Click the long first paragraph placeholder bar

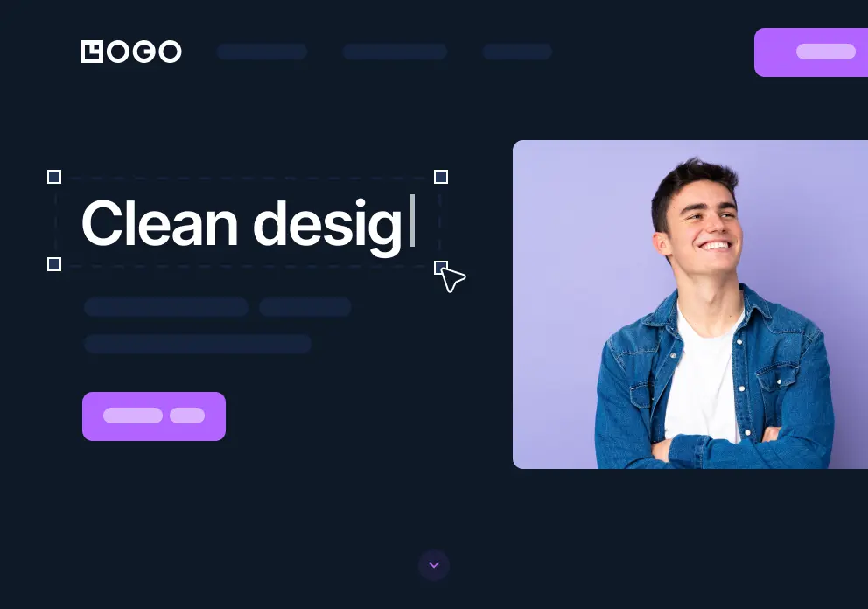click(x=166, y=307)
